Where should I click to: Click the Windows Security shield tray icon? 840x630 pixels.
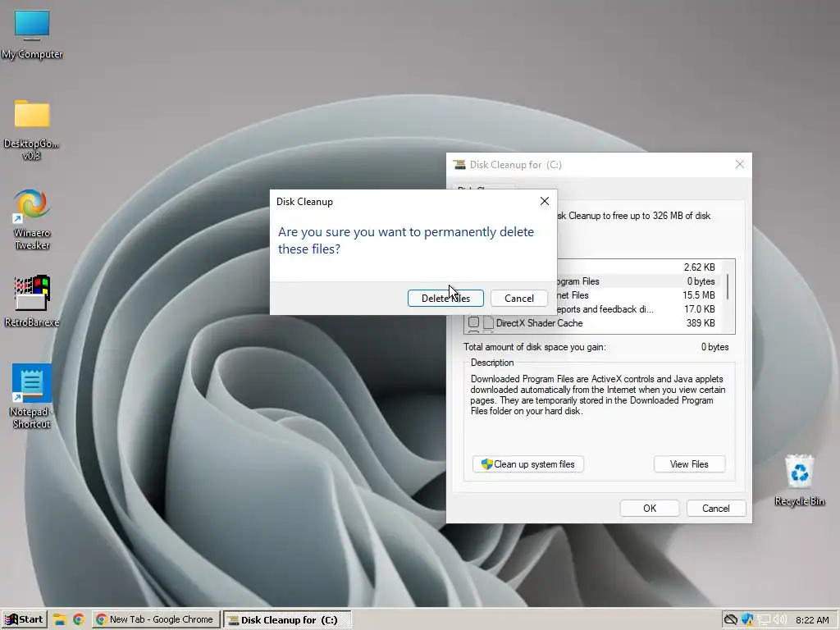pos(746,620)
